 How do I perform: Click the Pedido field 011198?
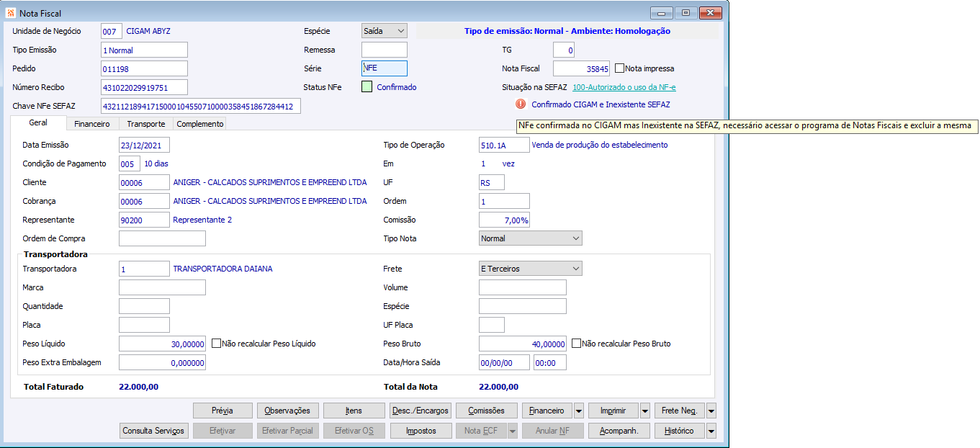coord(144,68)
